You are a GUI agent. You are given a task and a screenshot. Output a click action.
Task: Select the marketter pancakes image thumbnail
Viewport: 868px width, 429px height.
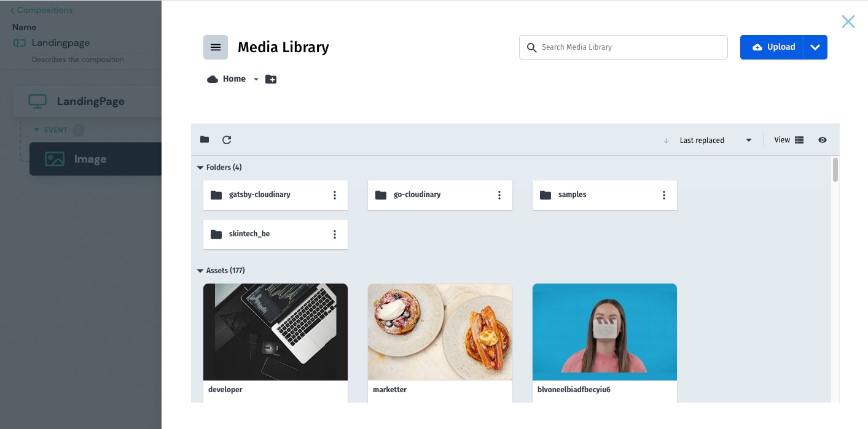tap(440, 332)
